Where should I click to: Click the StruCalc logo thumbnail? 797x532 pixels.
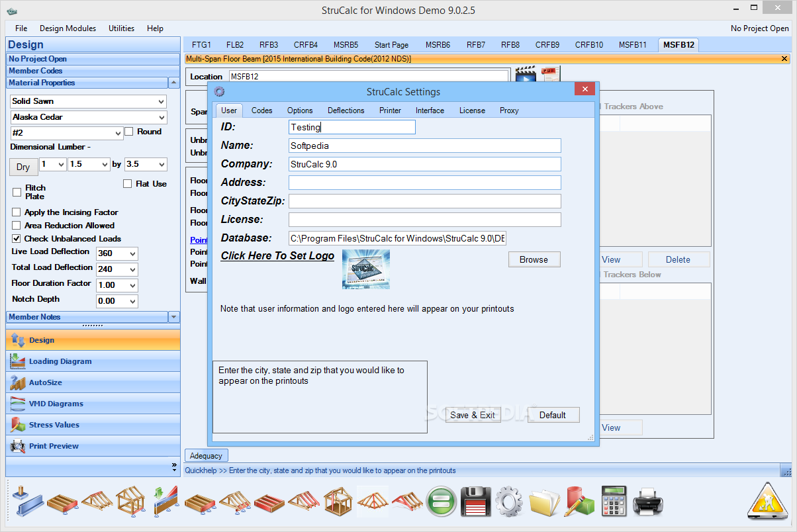[x=366, y=269]
